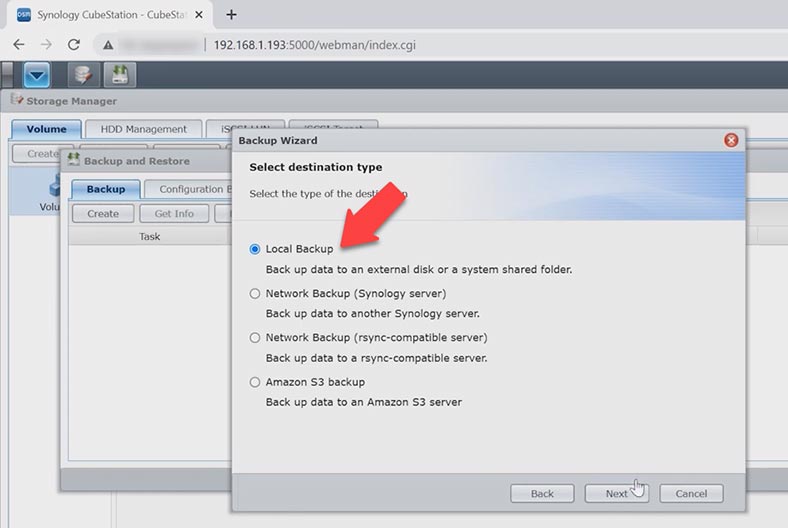Open a new browser tab
The height and width of the screenshot is (528, 788).
pyautogui.click(x=231, y=15)
